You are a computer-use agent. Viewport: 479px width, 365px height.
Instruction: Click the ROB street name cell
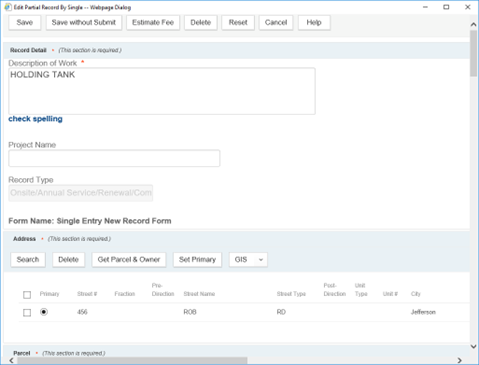tap(190, 312)
